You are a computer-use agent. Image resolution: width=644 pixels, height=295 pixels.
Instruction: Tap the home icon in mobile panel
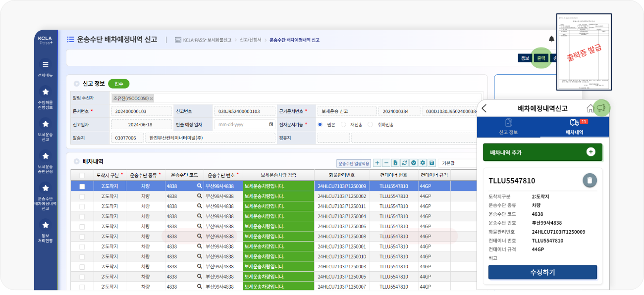point(590,108)
